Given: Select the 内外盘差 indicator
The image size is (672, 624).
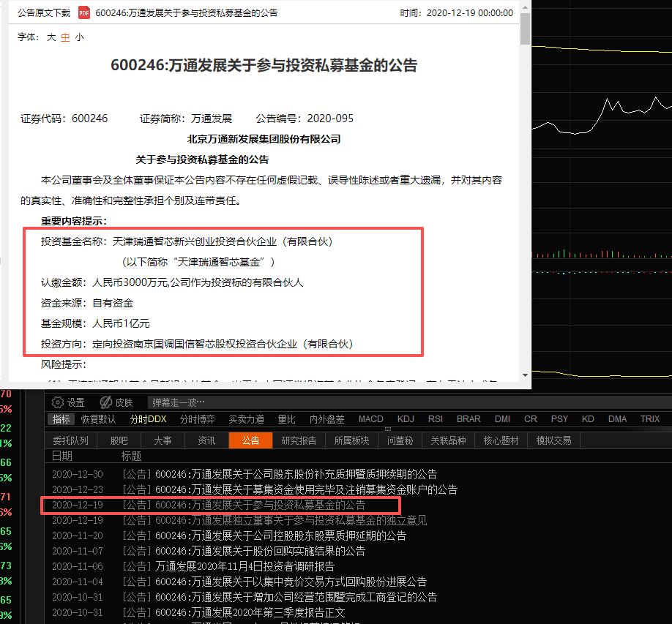Looking at the screenshot, I should click(x=327, y=419).
